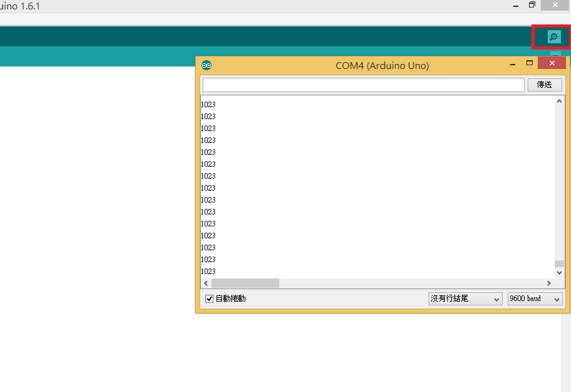
Task: Toggle the 自動捲動 autoscroll checkbox
Action: pyautogui.click(x=209, y=299)
